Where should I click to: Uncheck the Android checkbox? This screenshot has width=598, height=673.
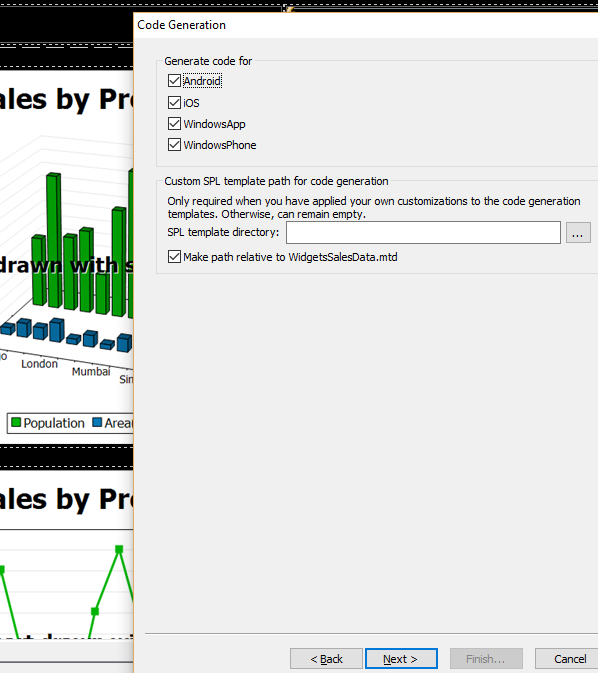[174, 81]
